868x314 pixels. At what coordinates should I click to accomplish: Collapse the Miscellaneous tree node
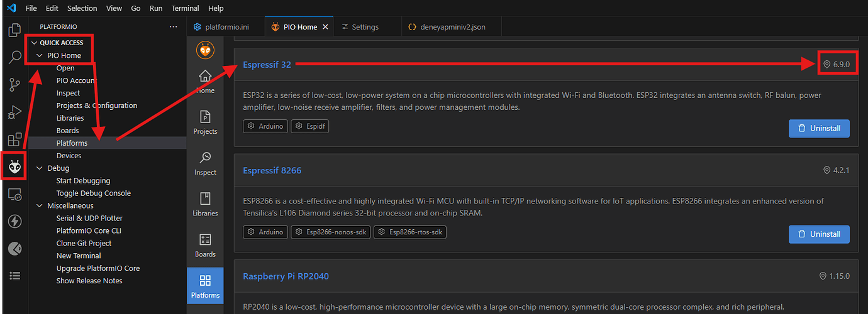pyautogui.click(x=40, y=205)
